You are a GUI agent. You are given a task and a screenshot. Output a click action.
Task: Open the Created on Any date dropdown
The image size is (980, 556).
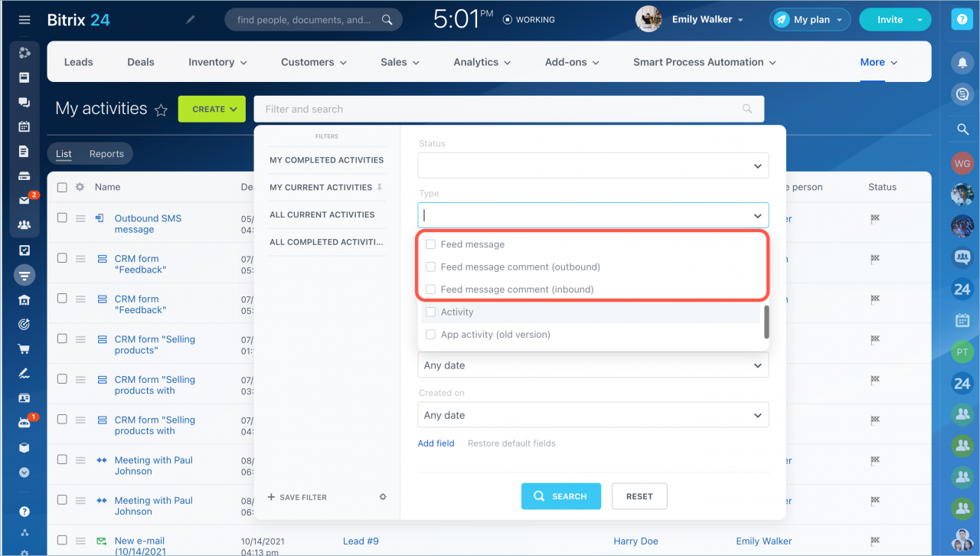pos(593,415)
